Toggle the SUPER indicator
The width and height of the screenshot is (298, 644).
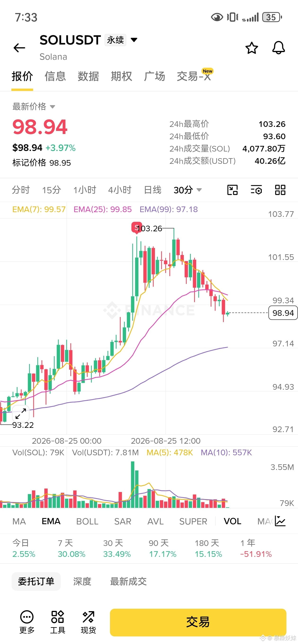click(x=193, y=521)
